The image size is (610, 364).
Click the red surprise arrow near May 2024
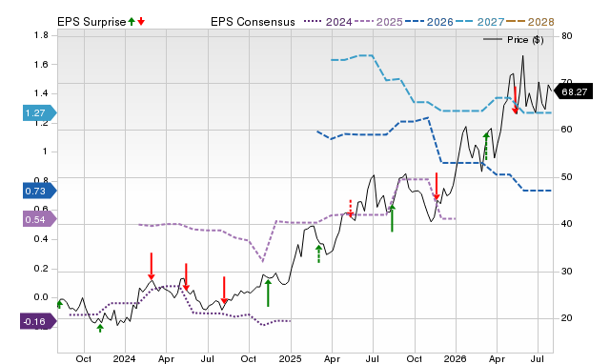coord(186,277)
